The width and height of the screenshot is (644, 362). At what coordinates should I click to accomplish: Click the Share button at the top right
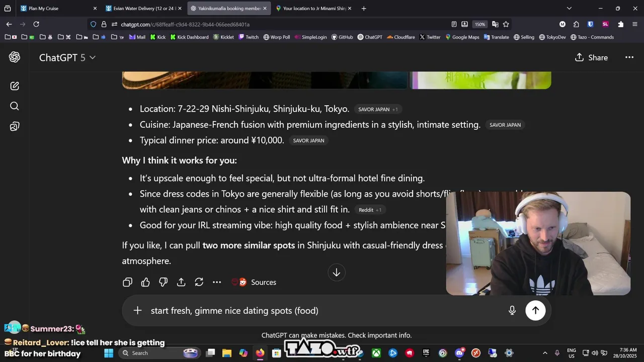coord(591,57)
